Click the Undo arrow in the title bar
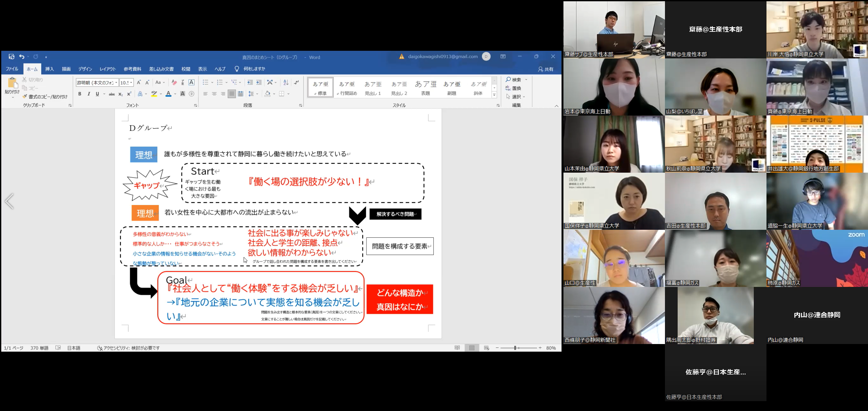This screenshot has height=411, width=868. click(22, 56)
